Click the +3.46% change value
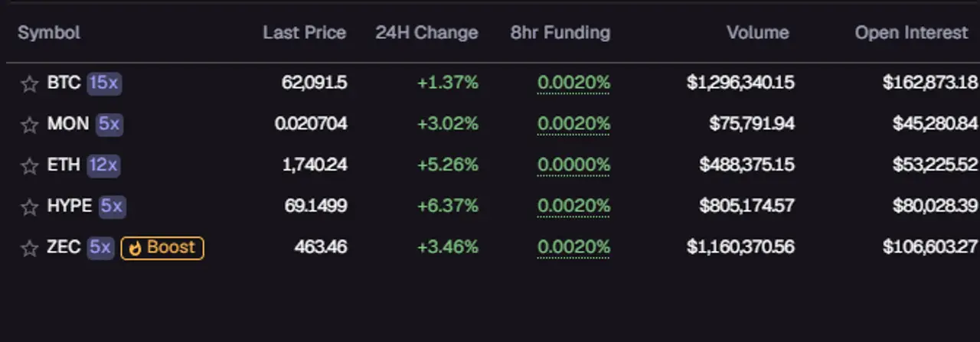The image size is (980, 342). coord(448,248)
